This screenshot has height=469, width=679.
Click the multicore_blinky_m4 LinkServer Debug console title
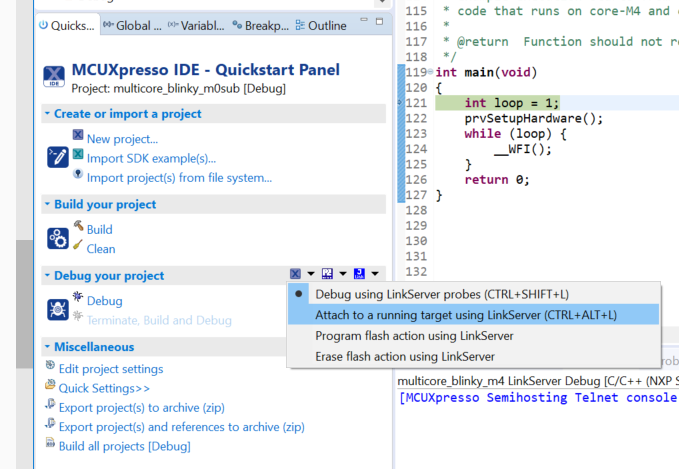pyautogui.click(x=538, y=381)
